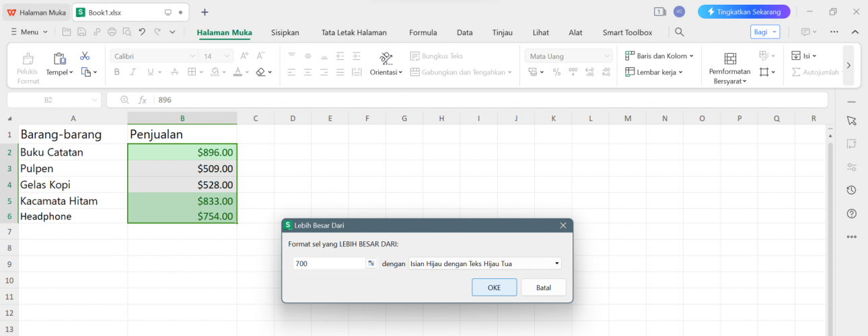
Task: Click the OKE button
Action: (x=494, y=287)
